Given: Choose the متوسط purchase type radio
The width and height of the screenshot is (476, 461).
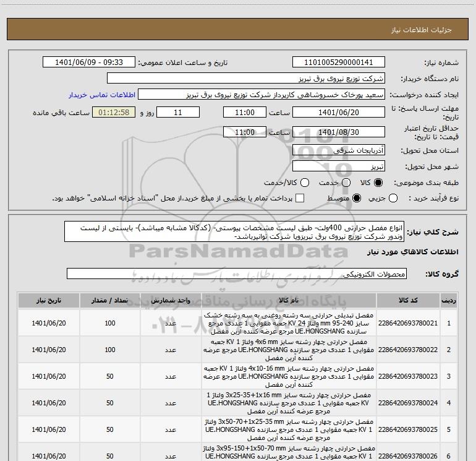Looking at the screenshot, I should click(x=357, y=198).
